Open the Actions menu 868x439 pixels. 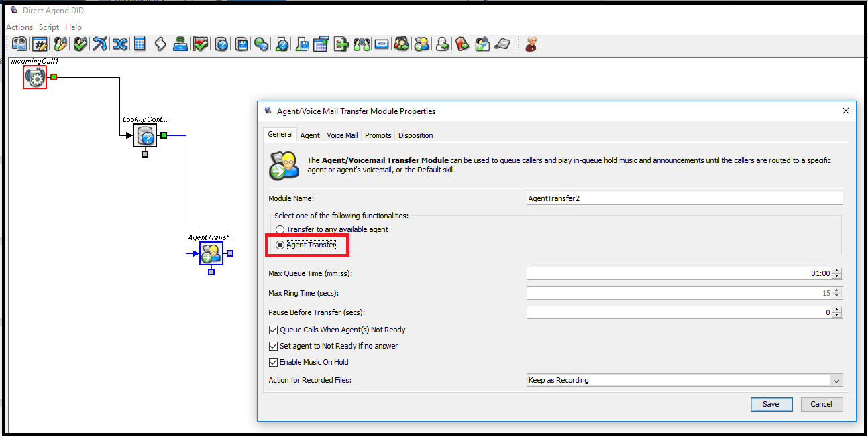tap(19, 27)
